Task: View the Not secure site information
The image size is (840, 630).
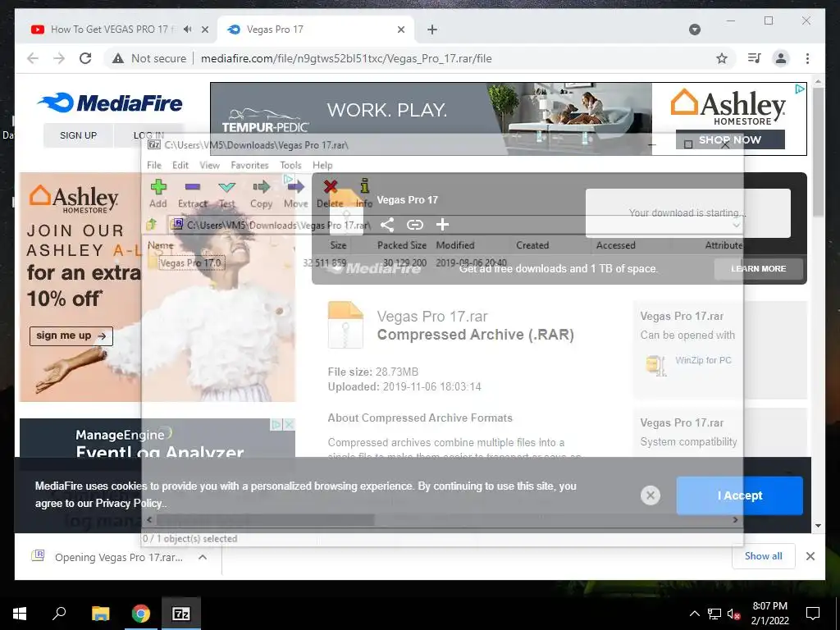Action: 149,58
